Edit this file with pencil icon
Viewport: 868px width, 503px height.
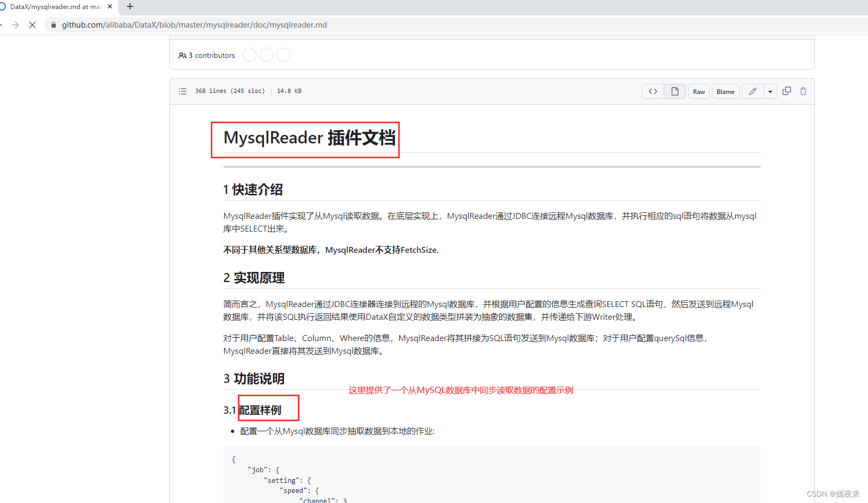[753, 91]
